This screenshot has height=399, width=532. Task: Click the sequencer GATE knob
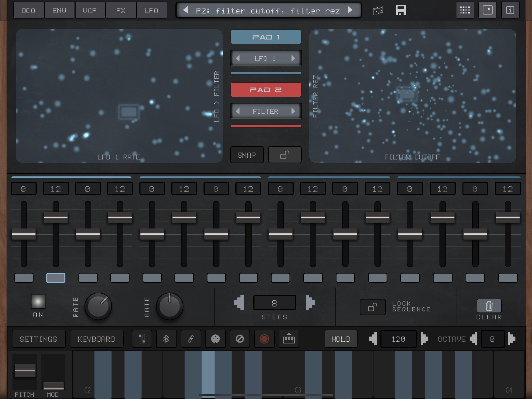170,306
